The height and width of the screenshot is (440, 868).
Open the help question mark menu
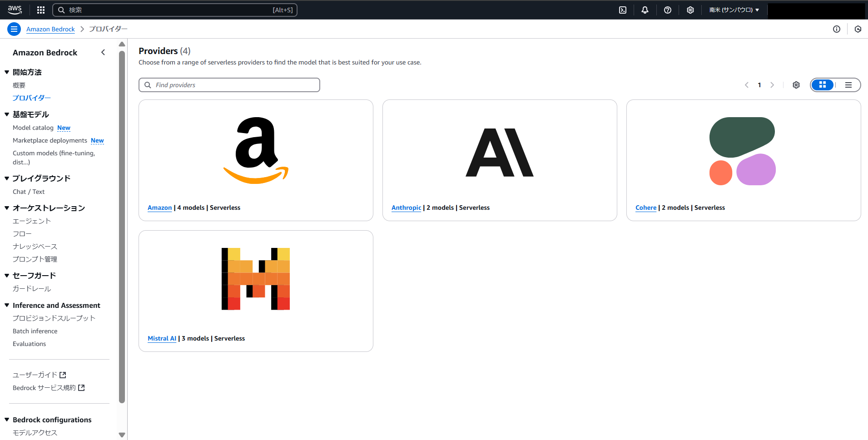(x=668, y=10)
